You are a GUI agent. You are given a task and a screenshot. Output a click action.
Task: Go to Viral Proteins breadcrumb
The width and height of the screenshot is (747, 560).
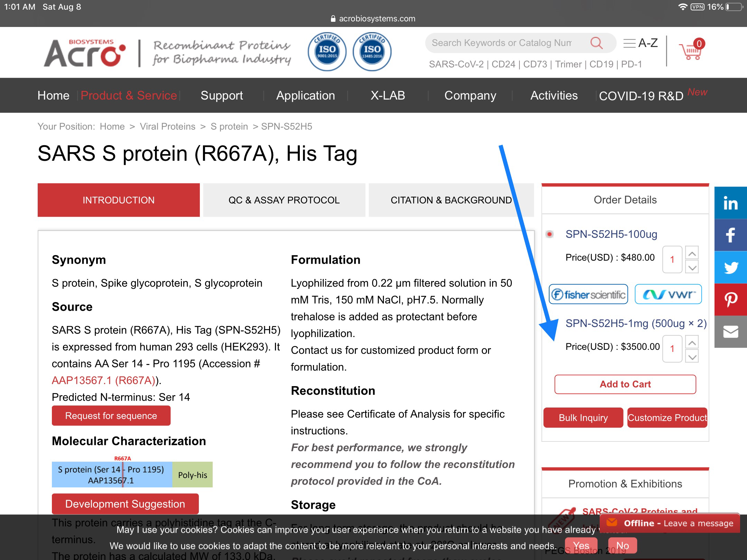pyautogui.click(x=167, y=127)
